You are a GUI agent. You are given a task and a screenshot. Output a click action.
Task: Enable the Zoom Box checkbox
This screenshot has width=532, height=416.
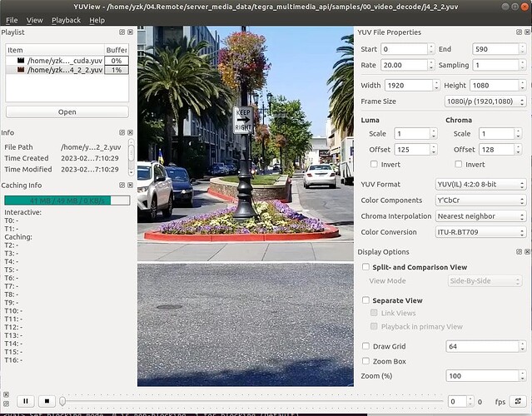click(365, 361)
